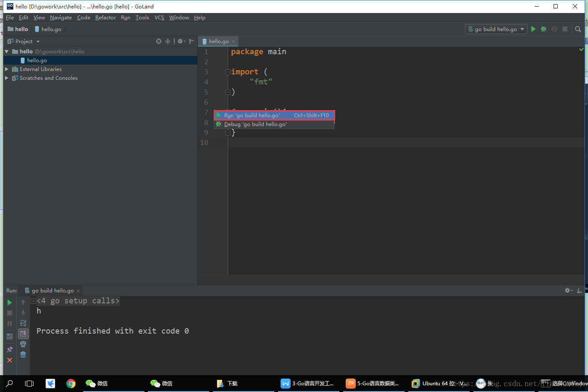Open Search Everywhere magnifier icon

point(578,29)
